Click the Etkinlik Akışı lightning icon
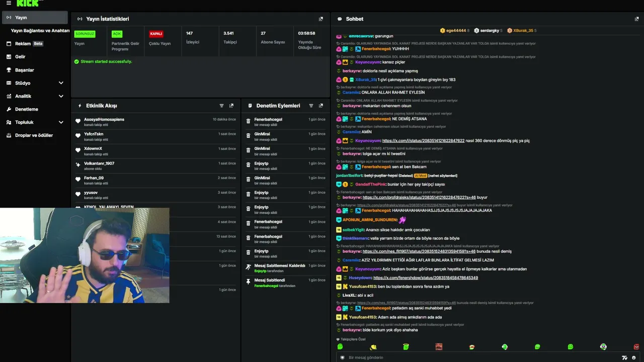Image resolution: width=644 pixels, height=362 pixels. (80, 106)
